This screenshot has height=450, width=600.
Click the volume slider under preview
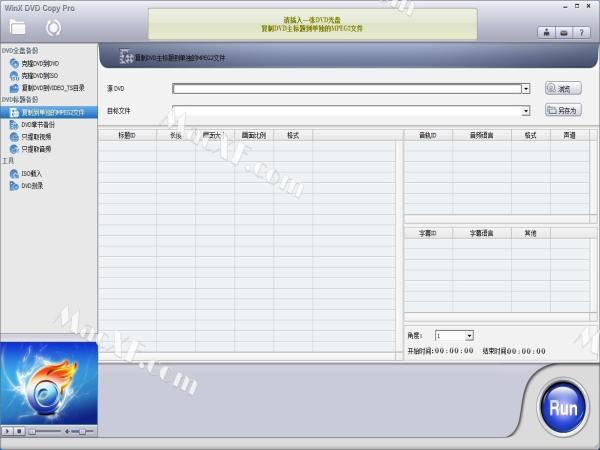(x=82, y=431)
